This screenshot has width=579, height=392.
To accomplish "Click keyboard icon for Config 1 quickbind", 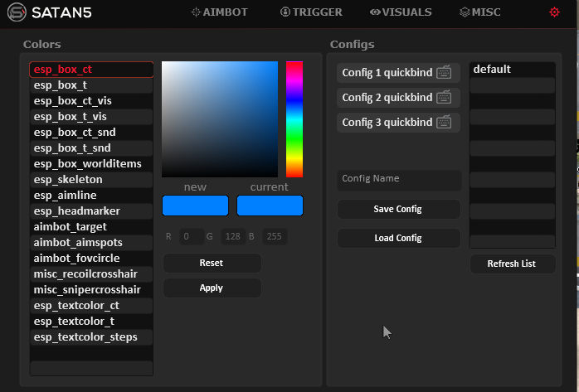I will pyautogui.click(x=444, y=72).
